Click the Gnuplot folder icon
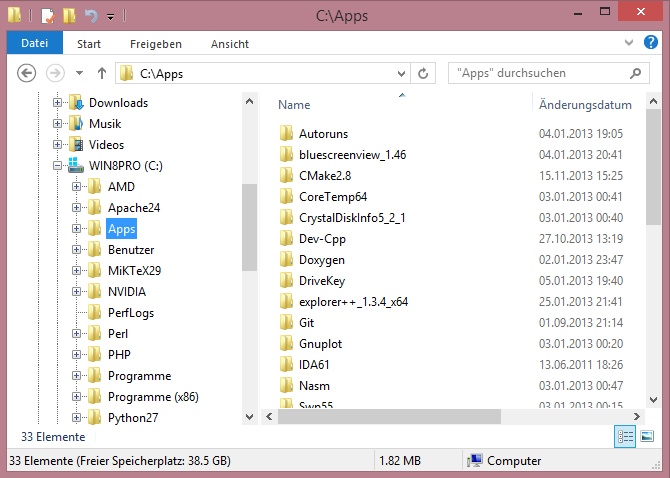670x478 pixels. (286, 343)
